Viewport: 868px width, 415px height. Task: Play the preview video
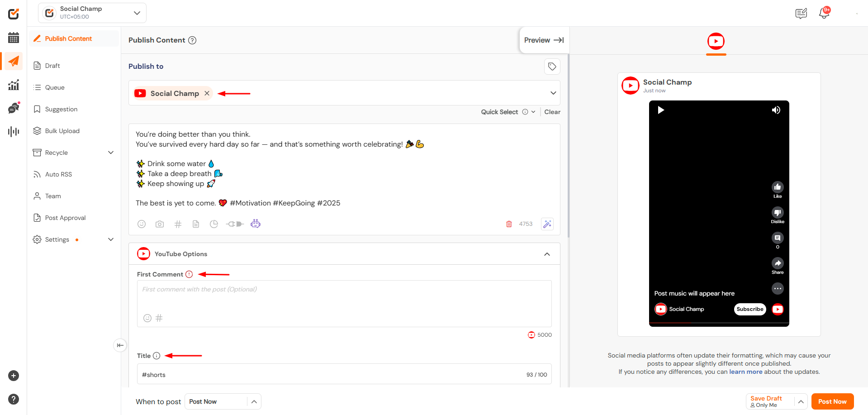pyautogui.click(x=661, y=110)
